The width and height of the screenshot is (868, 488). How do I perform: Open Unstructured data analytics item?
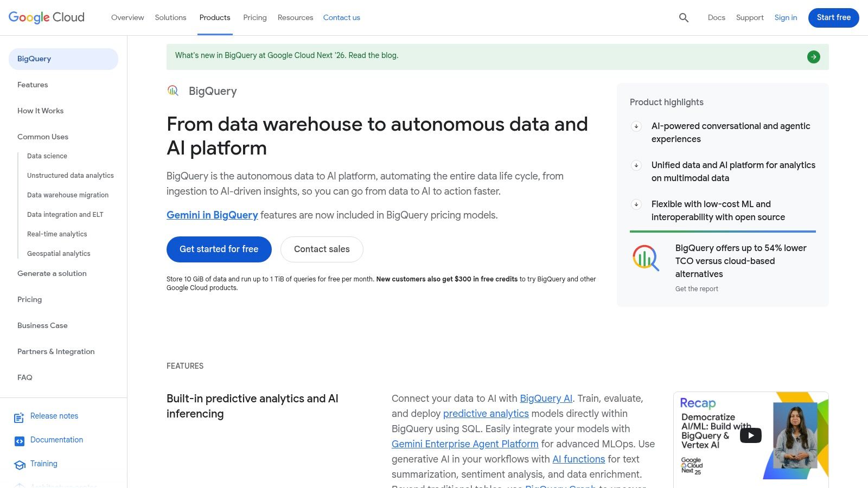[x=71, y=176]
